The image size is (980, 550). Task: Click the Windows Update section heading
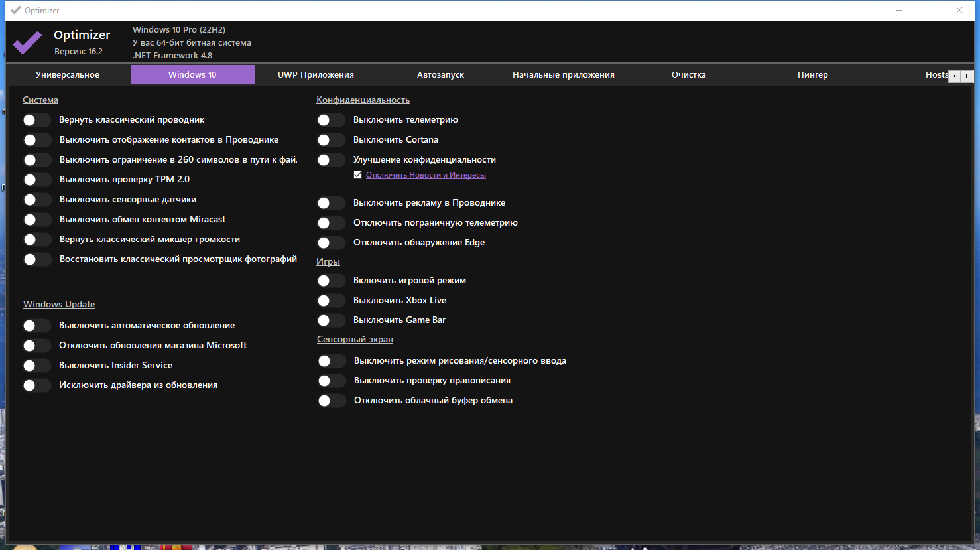point(59,304)
